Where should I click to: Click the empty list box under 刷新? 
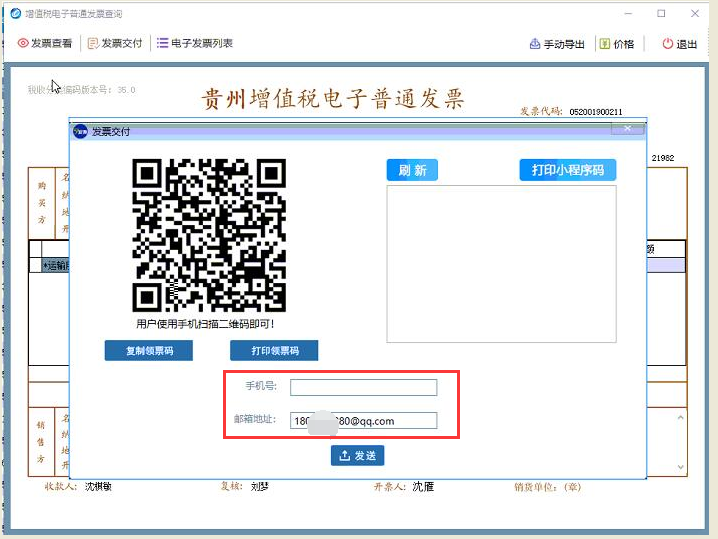pyautogui.click(x=501, y=264)
